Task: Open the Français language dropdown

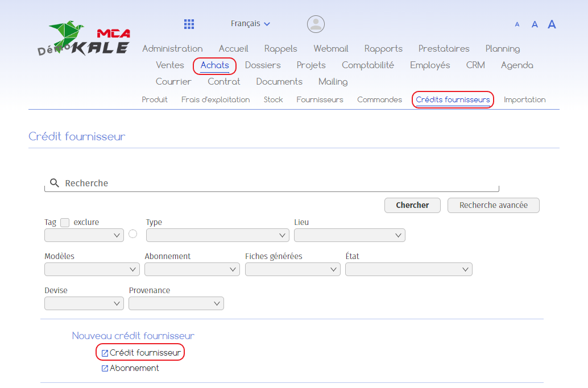Action: click(250, 23)
